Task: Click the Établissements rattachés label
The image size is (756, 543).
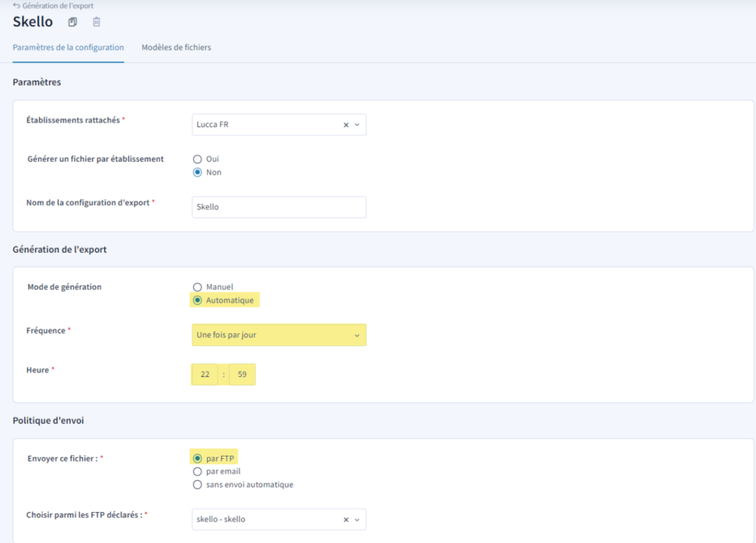Action: pyautogui.click(x=73, y=120)
